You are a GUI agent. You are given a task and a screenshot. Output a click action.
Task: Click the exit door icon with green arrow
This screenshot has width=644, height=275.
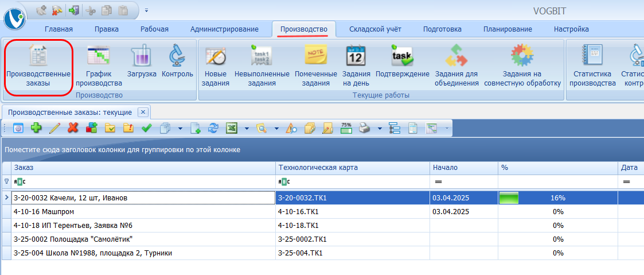[x=75, y=11]
